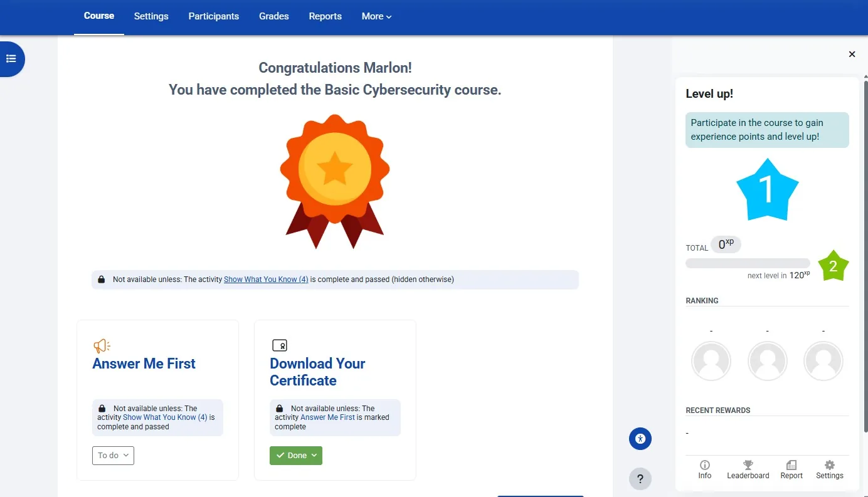This screenshot has height=497, width=868.
Task: Click the certificate icon on Download Your Certificate card
Action: coord(280,344)
